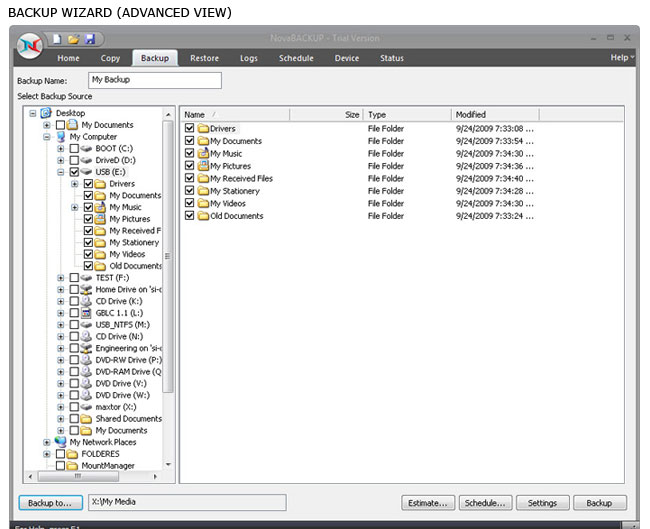The height and width of the screenshot is (529, 650).
Task: Click the New document toolbar icon
Action: click(x=57, y=39)
